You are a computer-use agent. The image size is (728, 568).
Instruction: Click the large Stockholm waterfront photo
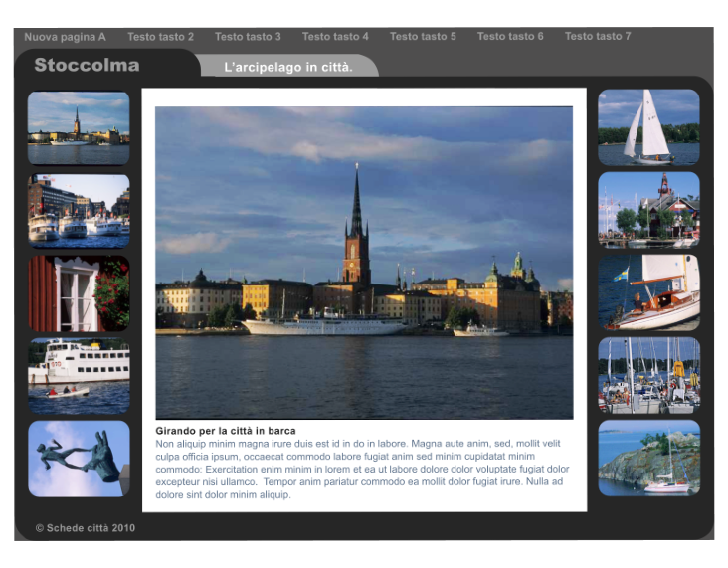tap(364, 263)
